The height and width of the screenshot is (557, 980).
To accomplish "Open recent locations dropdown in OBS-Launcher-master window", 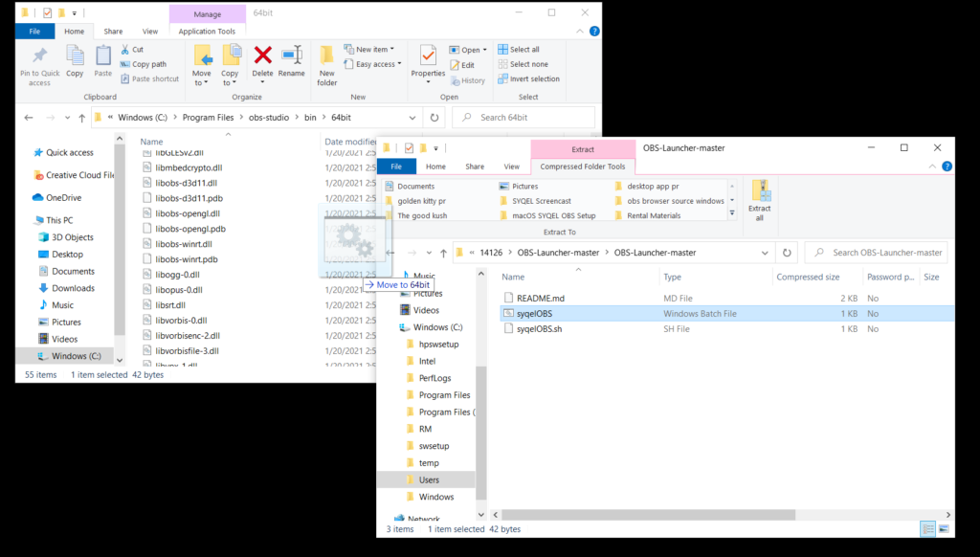I will [x=429, y=253].
